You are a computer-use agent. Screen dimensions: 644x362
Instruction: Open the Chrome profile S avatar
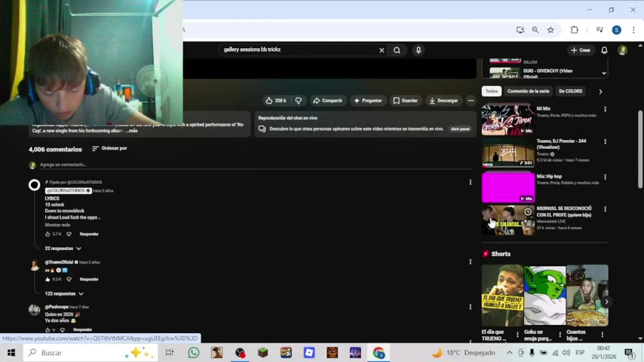[x=616, y=30]
